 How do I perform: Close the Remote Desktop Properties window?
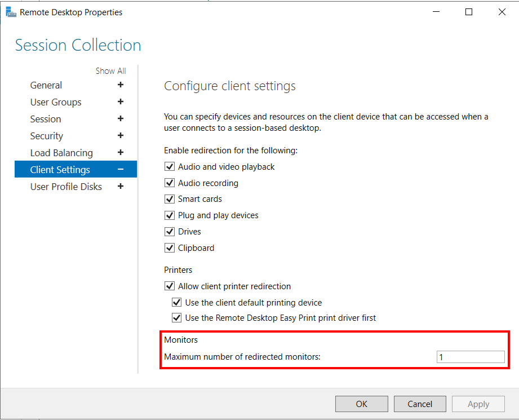pos(502,12)
